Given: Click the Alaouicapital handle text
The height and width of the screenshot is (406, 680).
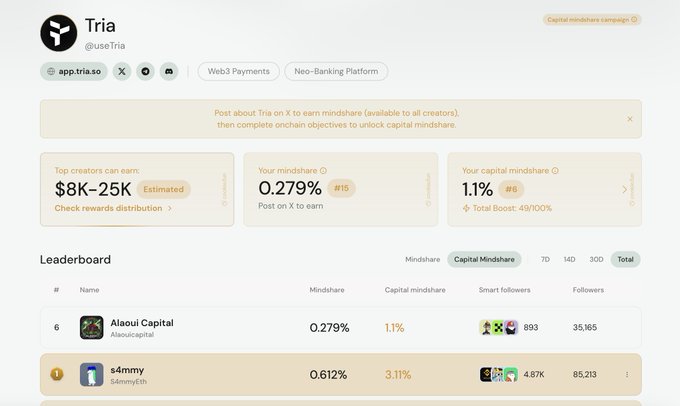Looking at the screenshot, I should pos(132,335).
